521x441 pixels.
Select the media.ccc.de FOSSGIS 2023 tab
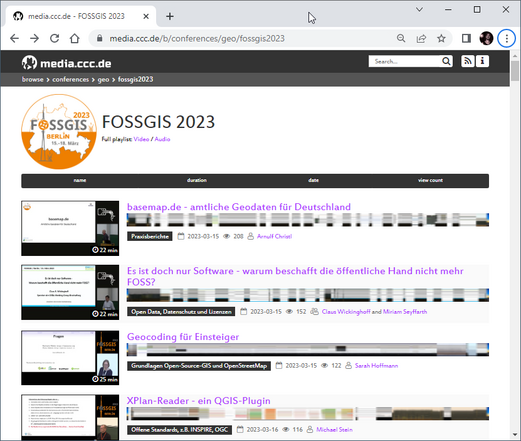tap(80, 16)
